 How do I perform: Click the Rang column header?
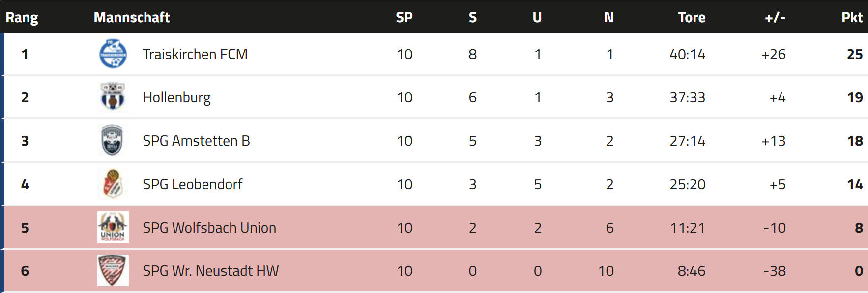tap(22, 18)
